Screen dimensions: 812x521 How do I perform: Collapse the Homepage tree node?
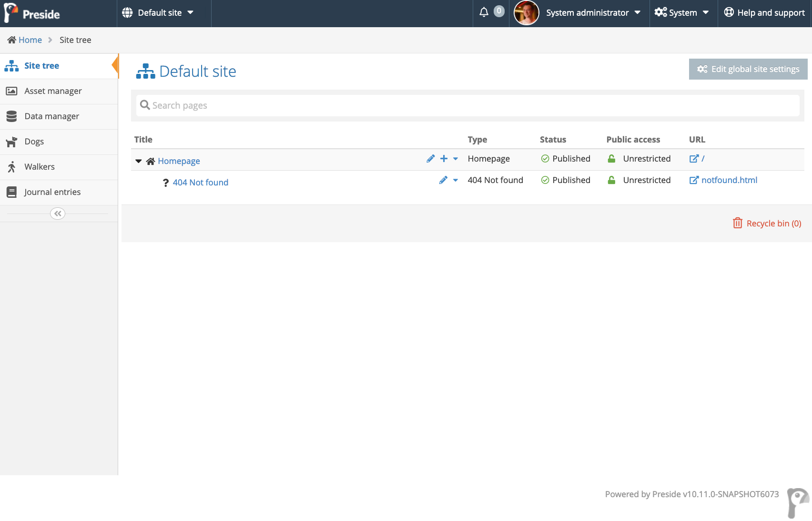(x=139, y=161)
